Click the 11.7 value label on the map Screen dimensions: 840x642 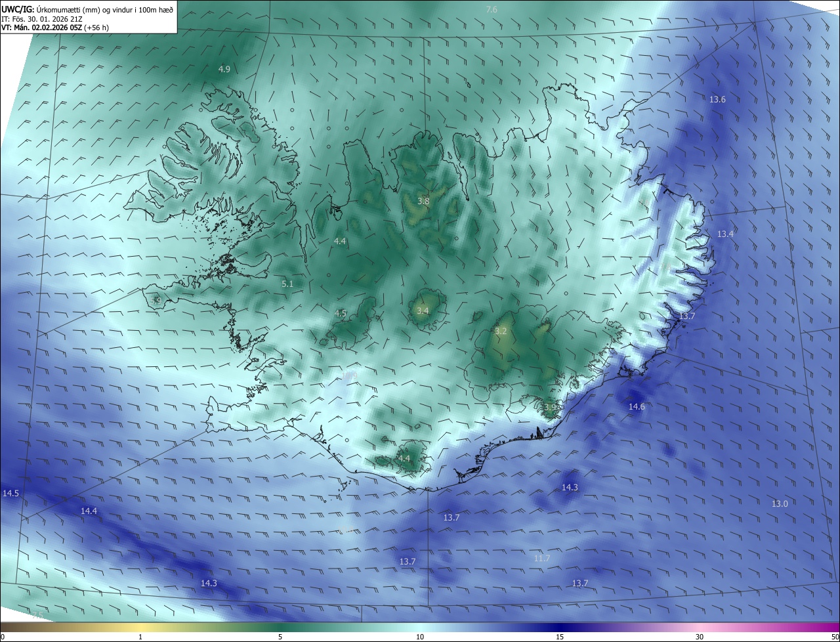[x=541, y=559]
